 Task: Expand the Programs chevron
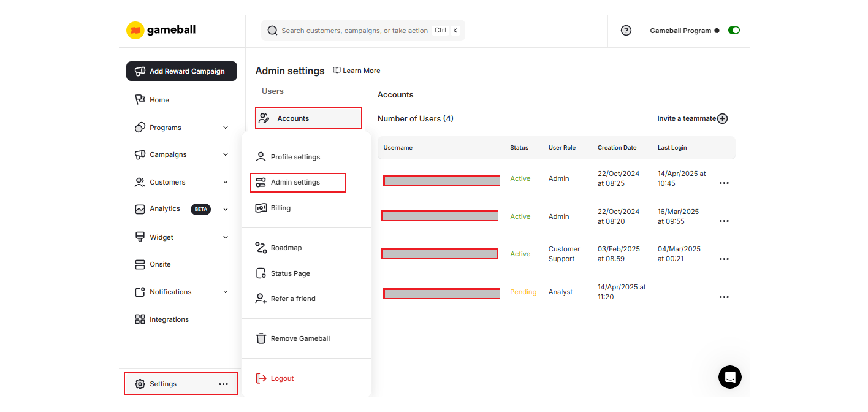point(226,128)
